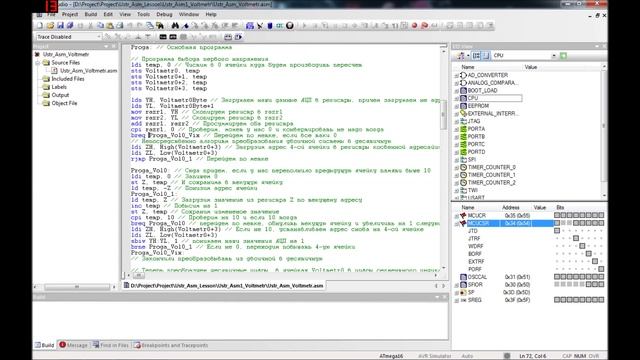Screen dimensions: 640x360
Task: Click the black round icon in main toolbar
Action: 289,25
